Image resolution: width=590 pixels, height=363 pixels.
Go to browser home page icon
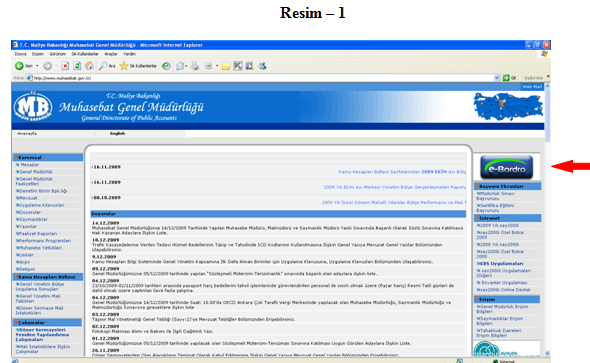tap(89, 66)
